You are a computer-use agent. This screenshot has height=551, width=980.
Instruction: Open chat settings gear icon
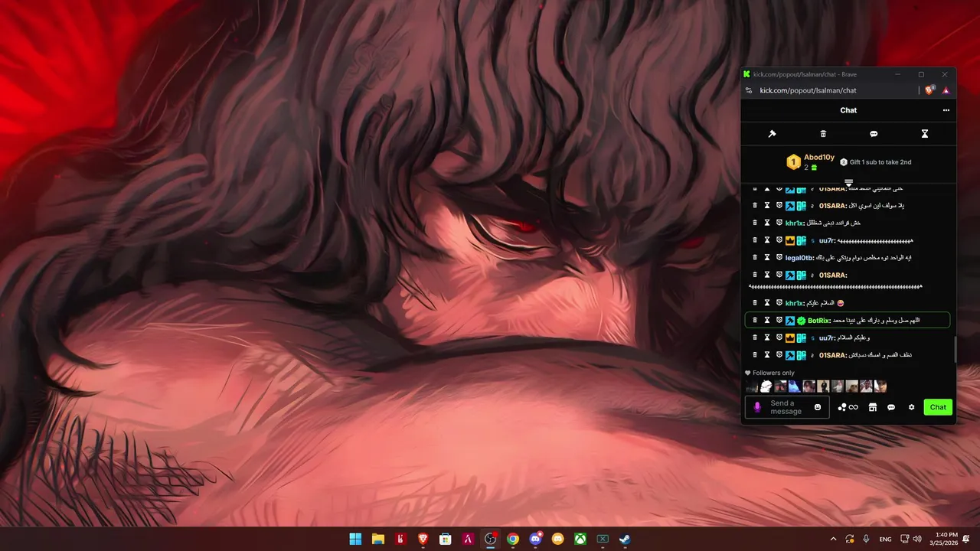911,407
